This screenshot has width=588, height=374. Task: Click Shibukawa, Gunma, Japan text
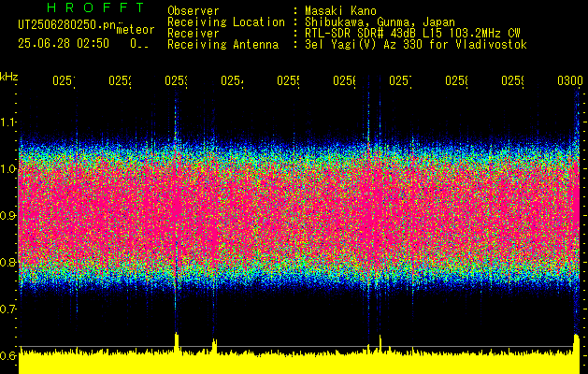(x=380, y=22)
